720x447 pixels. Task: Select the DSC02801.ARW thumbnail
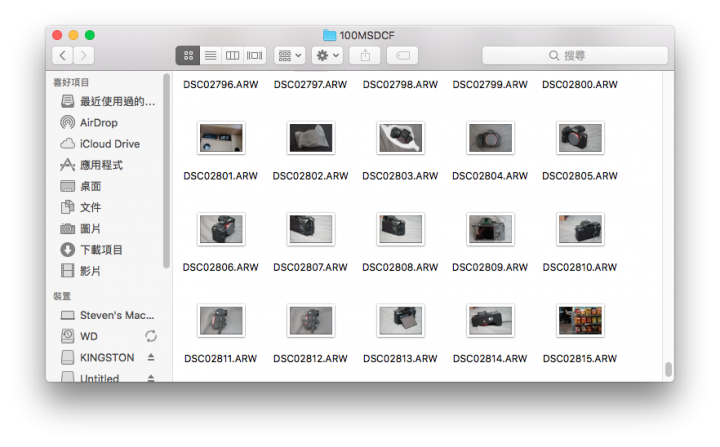coord(221,138)
